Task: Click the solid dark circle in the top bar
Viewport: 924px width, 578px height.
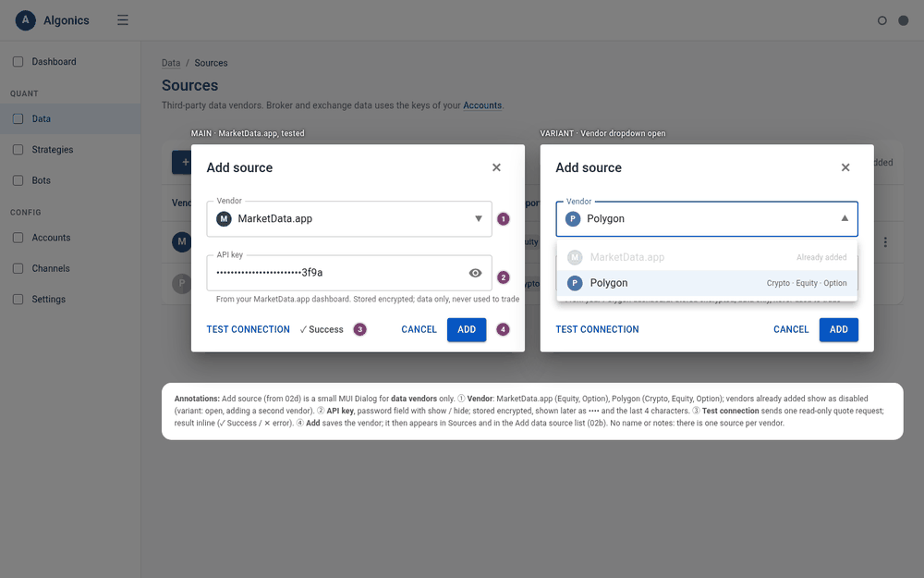Action: [903, 20]
